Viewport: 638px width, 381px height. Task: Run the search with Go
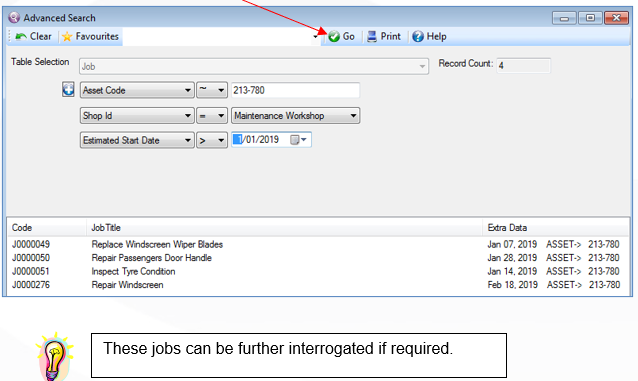[341, 37]
